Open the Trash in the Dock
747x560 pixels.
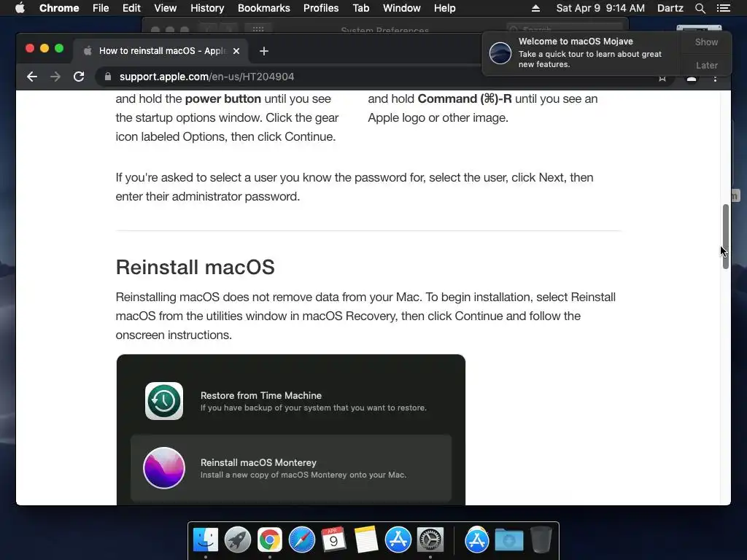541,540
